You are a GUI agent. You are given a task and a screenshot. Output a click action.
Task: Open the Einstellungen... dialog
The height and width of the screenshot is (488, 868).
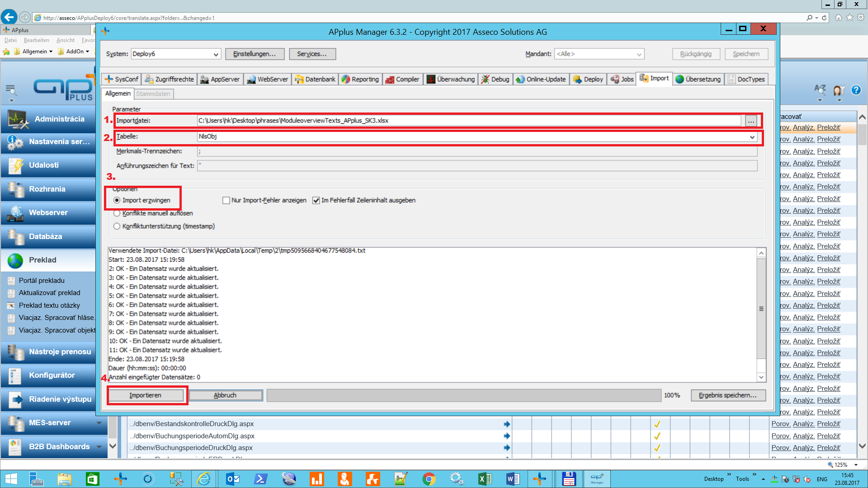tap(255, 54)
